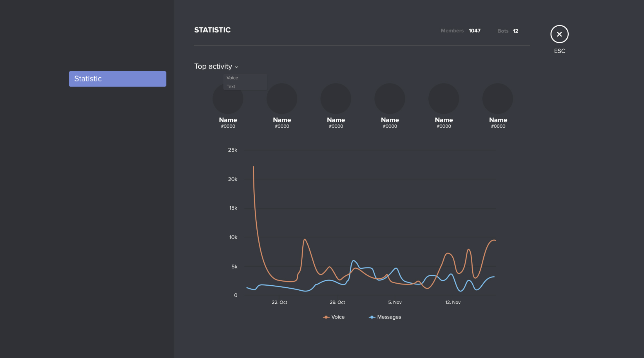Click the 29. Oct date axis label

(x=337, y=302)
